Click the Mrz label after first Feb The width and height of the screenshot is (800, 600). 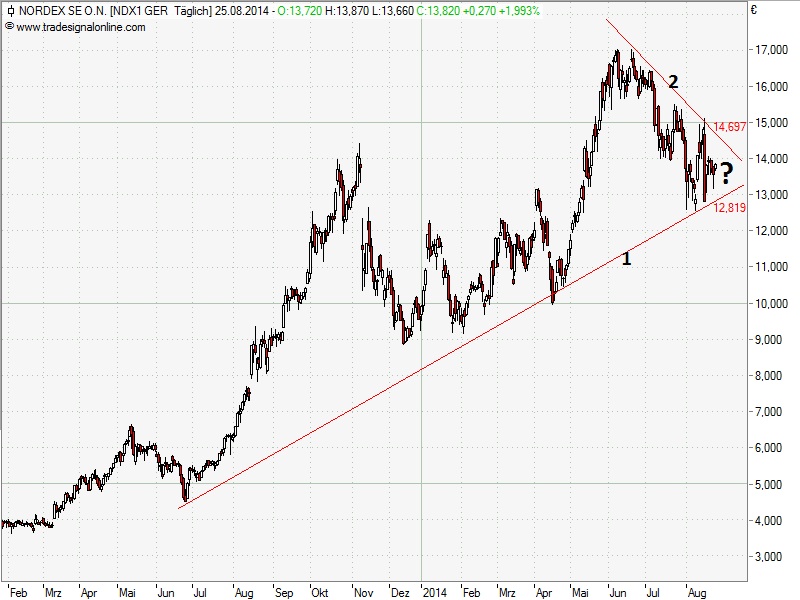pyautogui.click(x=53, y=593)
